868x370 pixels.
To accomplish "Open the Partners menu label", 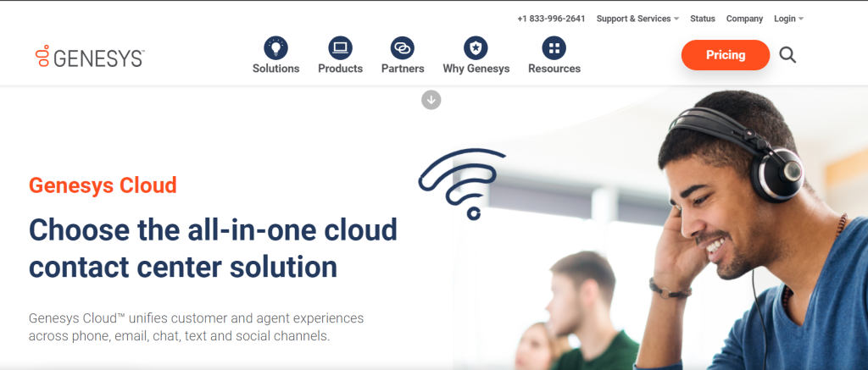I will click(403, 69).
